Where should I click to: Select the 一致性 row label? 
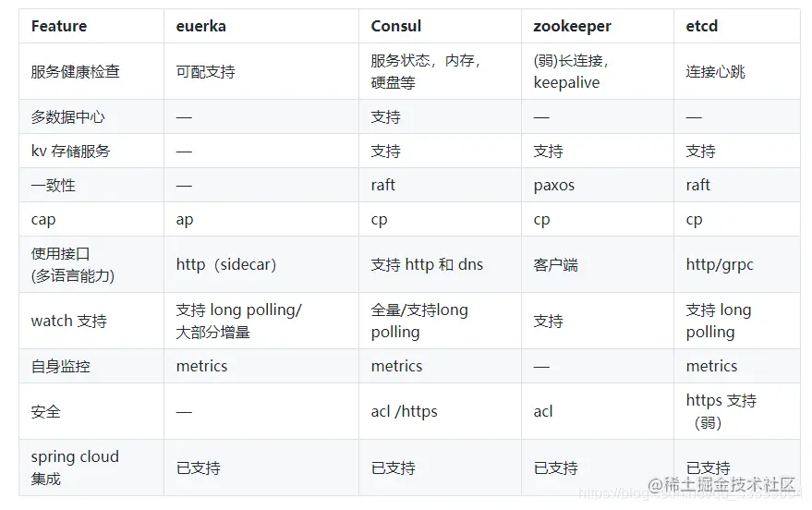pyautogui.click(x=54, y=185)
